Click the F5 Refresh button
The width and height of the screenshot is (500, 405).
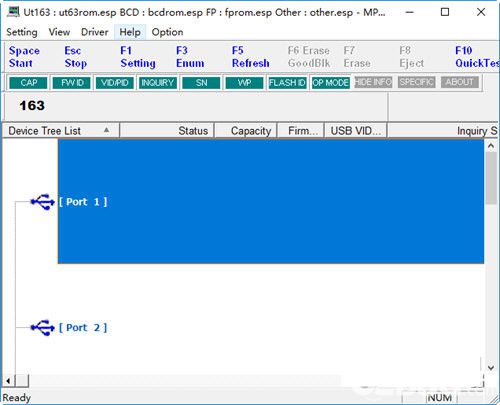251,57
